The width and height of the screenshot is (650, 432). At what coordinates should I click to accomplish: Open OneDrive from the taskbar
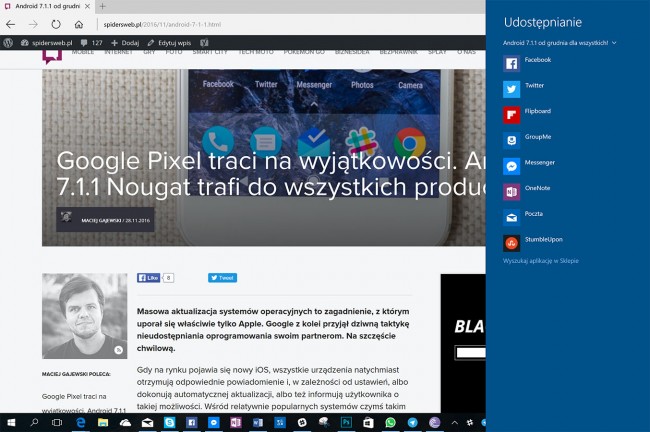pos(125,422)
